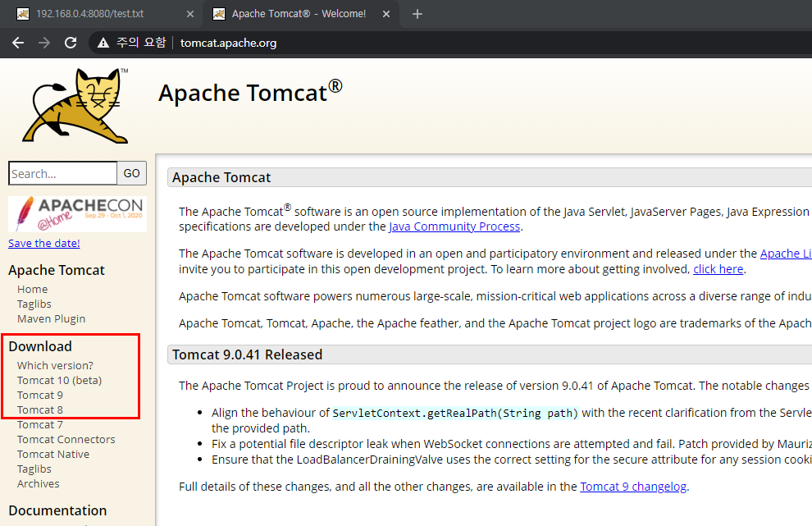Click the Apache Tomcat content section heading

[x=221, y=177]
